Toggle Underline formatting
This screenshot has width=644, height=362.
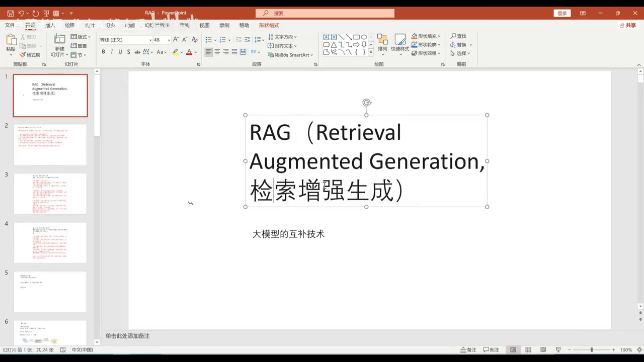[120, 52]
